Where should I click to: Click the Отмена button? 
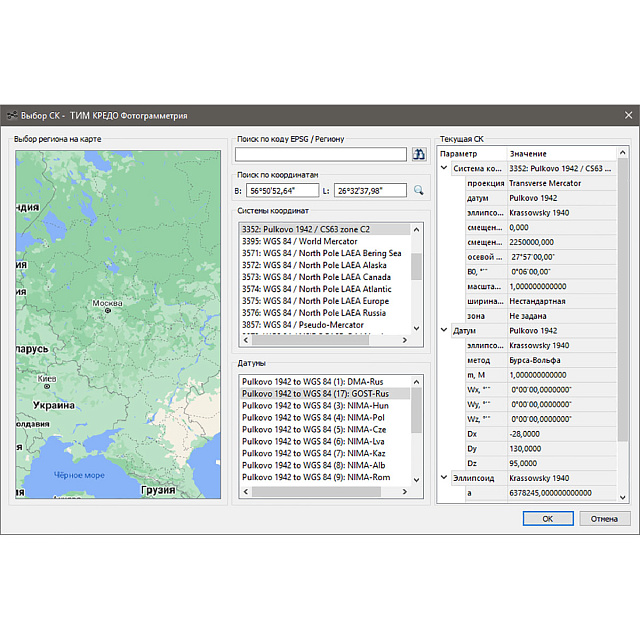point(604,519)
